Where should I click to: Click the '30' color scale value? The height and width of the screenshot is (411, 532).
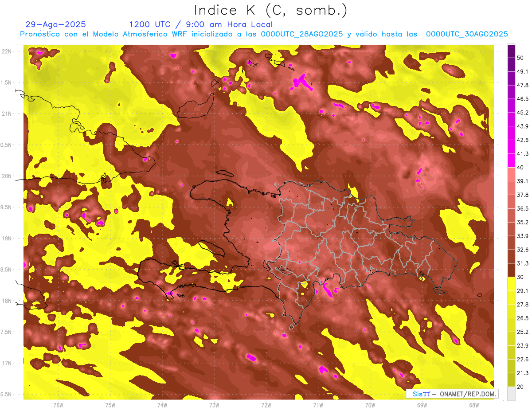[521, 277]
